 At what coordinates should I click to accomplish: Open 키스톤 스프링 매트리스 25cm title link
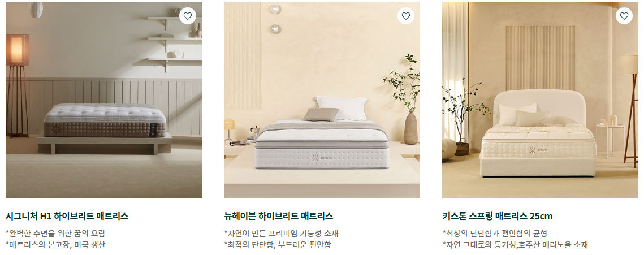pyautogui.click(x=498, y=216)
